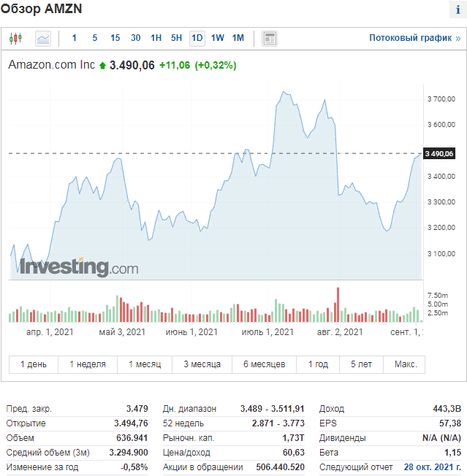Viewport: 467px width, 476px height.
Task: Choose the 30-minute interval
Action: [x=135, y=38]
